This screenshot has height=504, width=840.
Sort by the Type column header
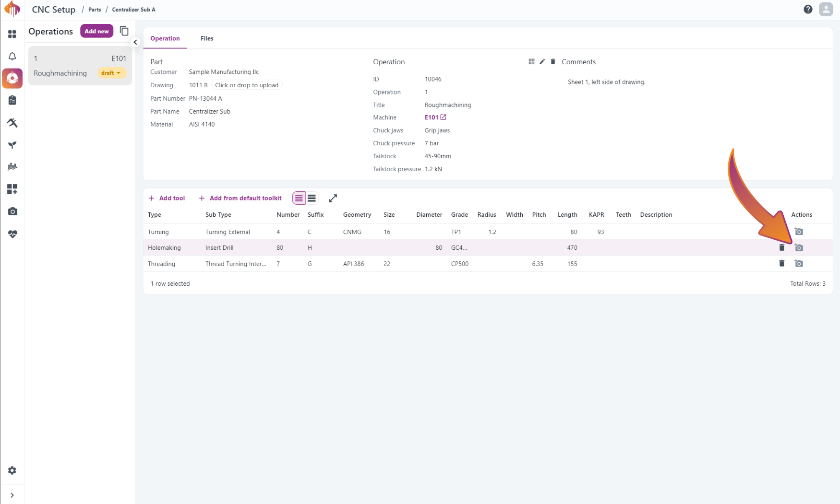pyautogui.click(x=155, y=214)
